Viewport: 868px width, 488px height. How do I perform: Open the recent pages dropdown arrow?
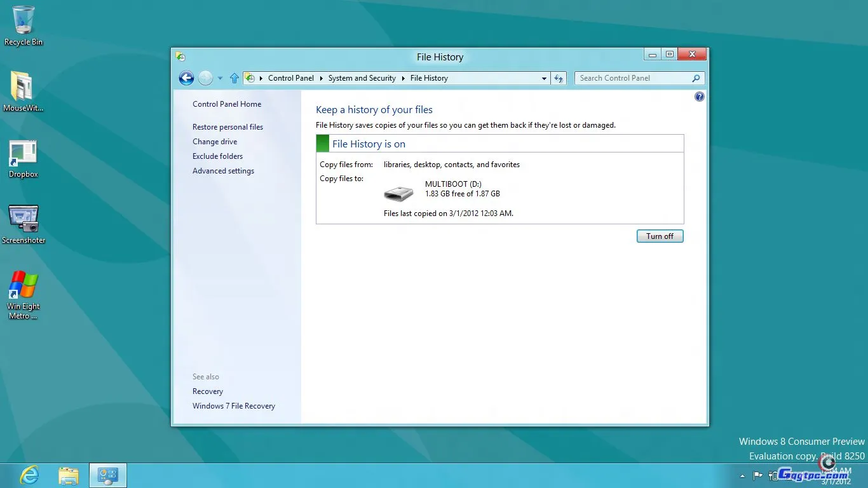click(x=220, y=79)
